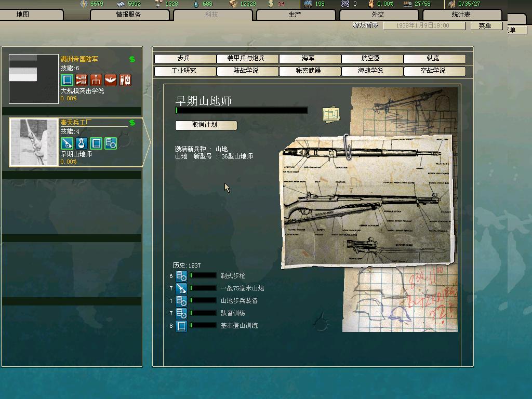
Task: Click the component icon for 制式步枪
Action: (x=181, y=276)
